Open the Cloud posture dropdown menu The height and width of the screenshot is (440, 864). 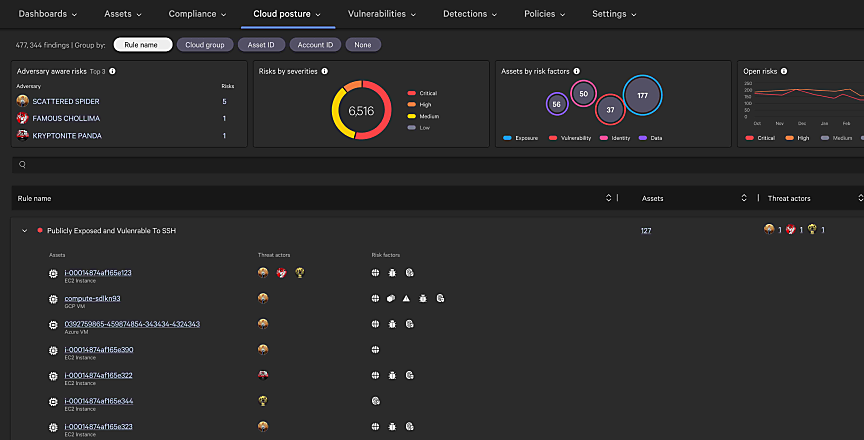[287, 14]
